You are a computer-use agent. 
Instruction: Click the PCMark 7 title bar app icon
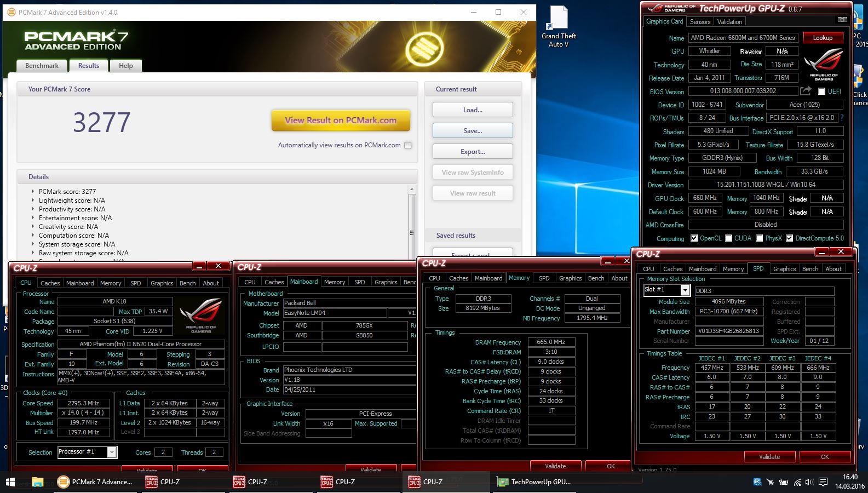(11, 12)
